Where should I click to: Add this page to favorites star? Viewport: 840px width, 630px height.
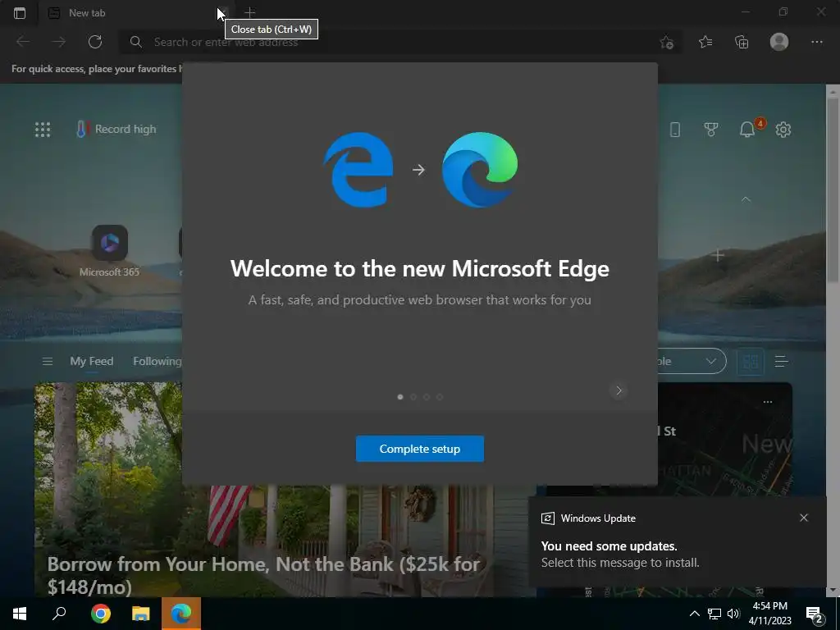(x=666, y=43)
